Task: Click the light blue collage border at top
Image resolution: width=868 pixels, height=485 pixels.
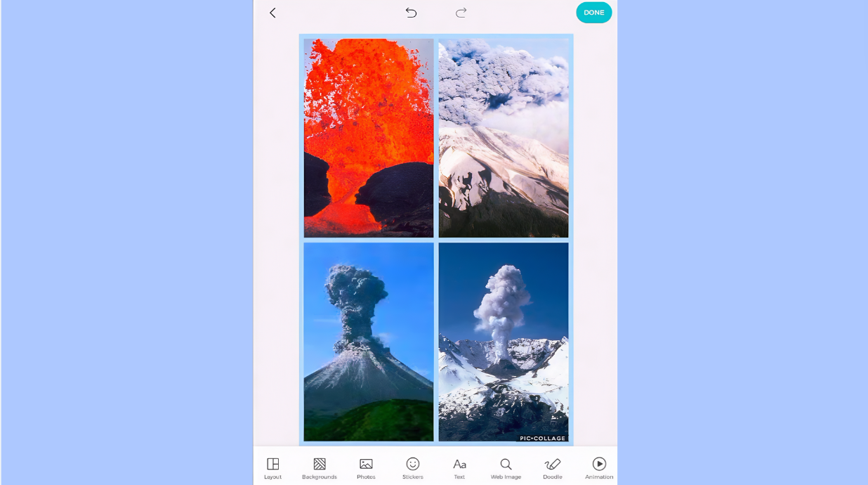Action: coord(436,36)
